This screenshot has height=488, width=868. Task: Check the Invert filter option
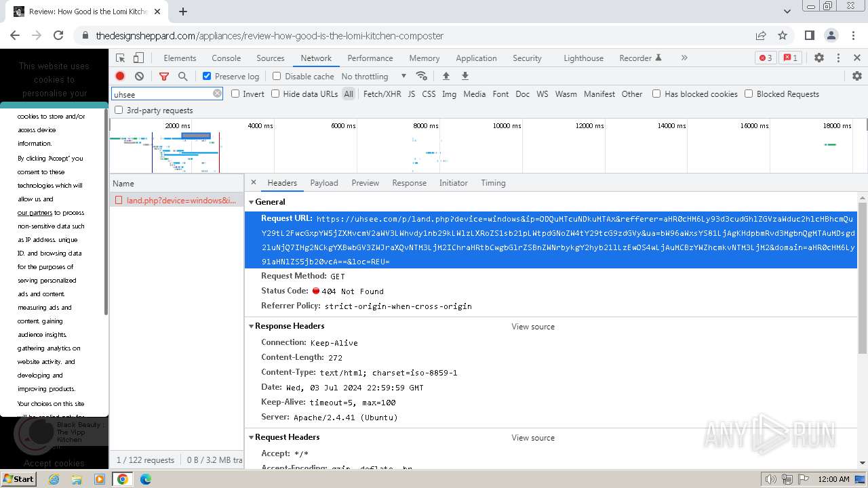235,94
